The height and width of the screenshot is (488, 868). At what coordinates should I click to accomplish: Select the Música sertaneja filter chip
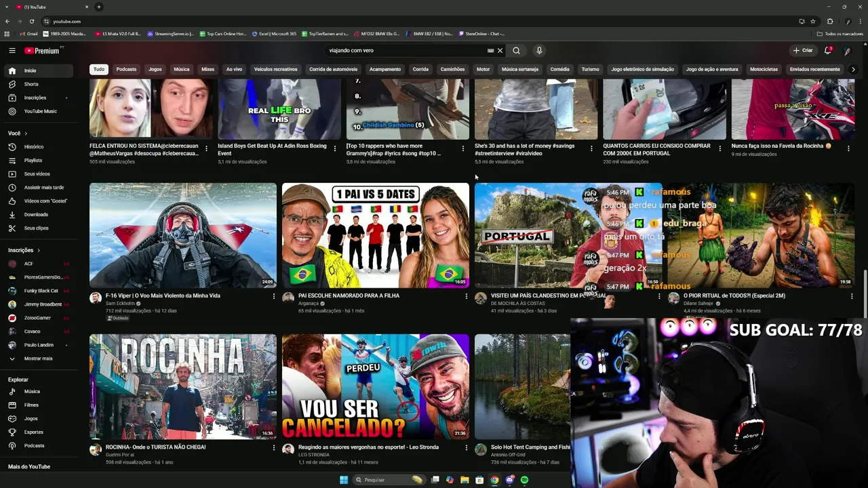(x=519, y=69)
